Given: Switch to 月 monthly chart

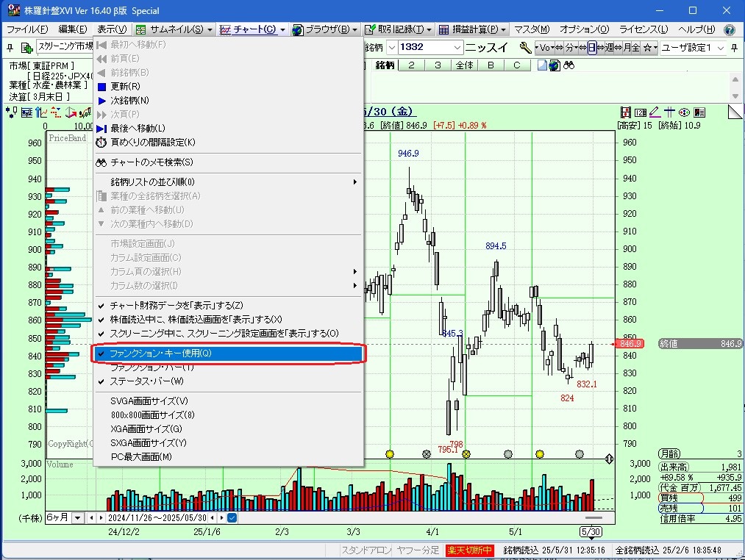Looking at the screenshot, I should coord(627,48).
